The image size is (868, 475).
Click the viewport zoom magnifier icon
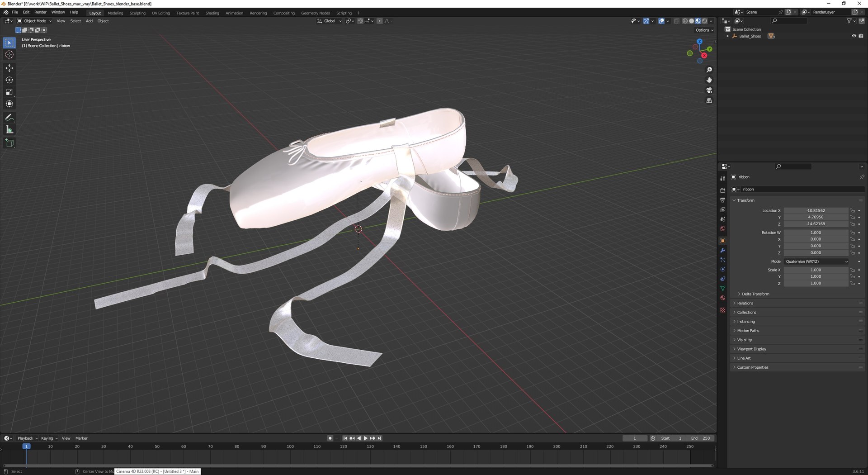pyautogui.click(x=709, y=70)
